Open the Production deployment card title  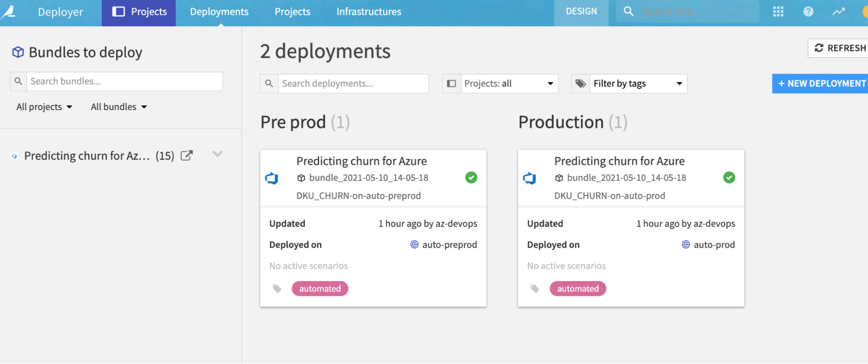tap(620, 161)
